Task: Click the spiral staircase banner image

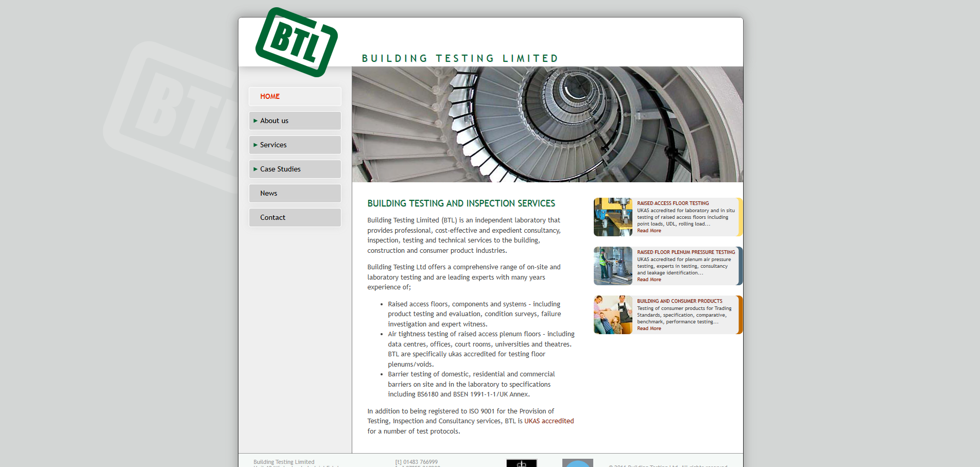Action: point(547,124)
